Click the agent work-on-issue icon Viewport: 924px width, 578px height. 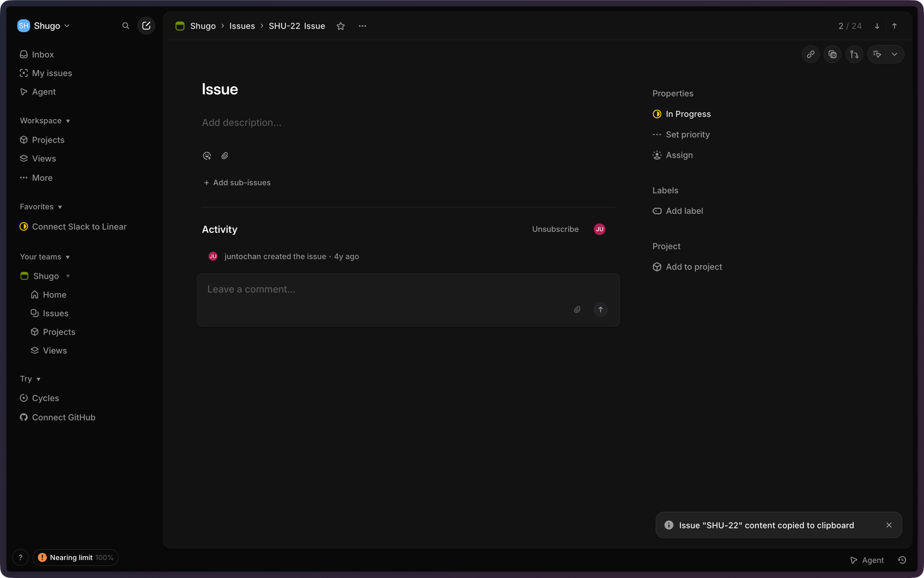(877, 54)
